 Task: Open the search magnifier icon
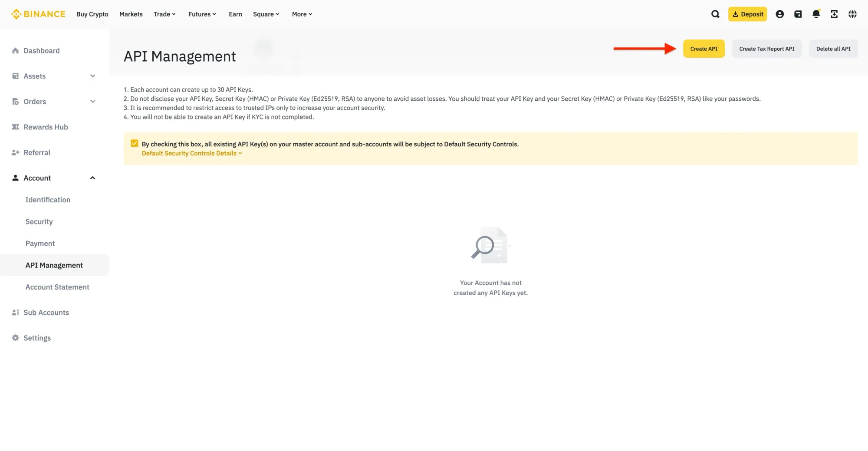(715, 14)
